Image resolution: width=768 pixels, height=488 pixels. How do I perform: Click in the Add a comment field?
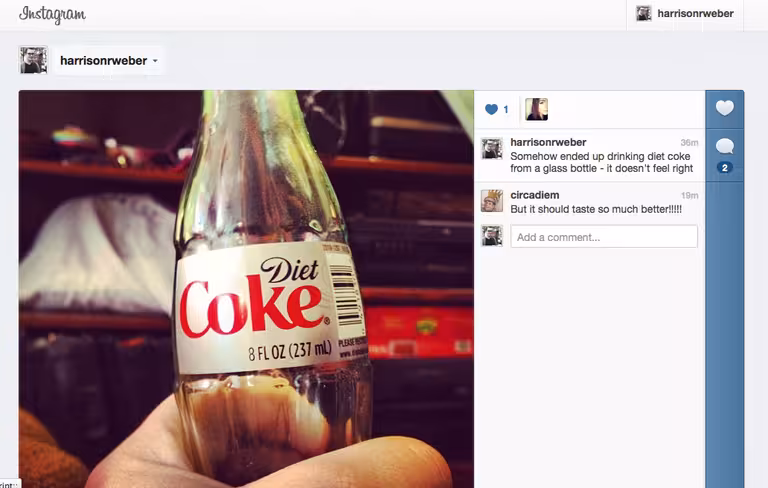point(604,237)
